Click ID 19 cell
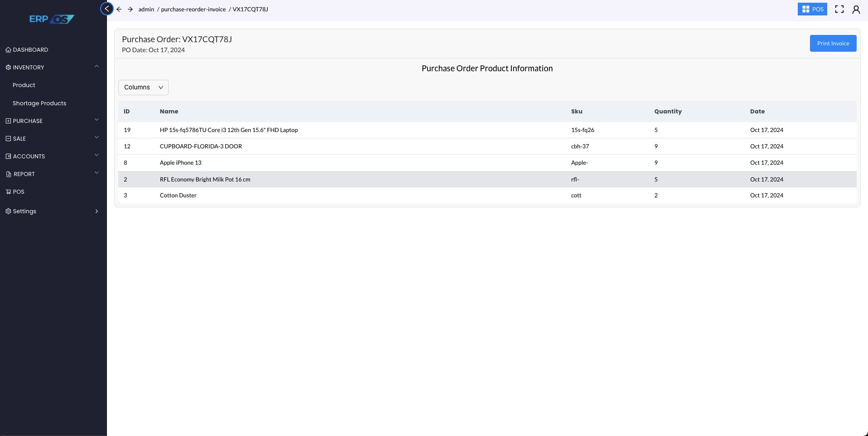Image resolution: width=868 pixels, height=436 pixels. tap(127, 130)
